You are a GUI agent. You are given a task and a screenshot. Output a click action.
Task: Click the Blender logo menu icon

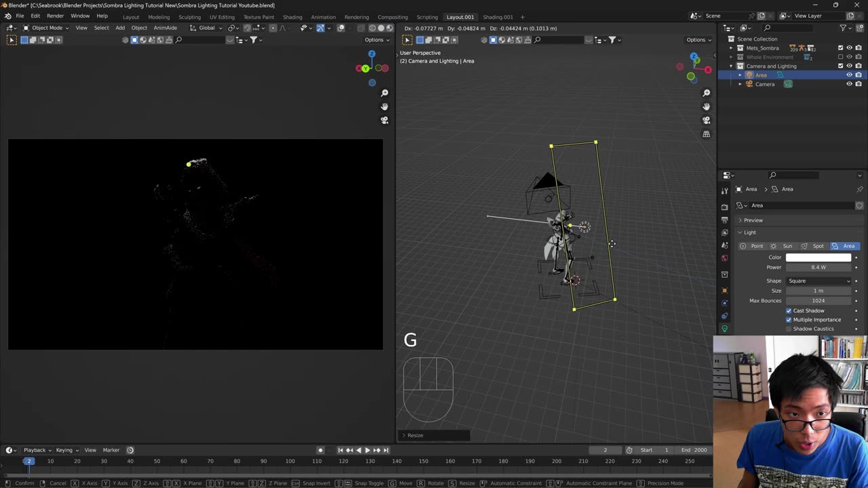tap(7, 16)
